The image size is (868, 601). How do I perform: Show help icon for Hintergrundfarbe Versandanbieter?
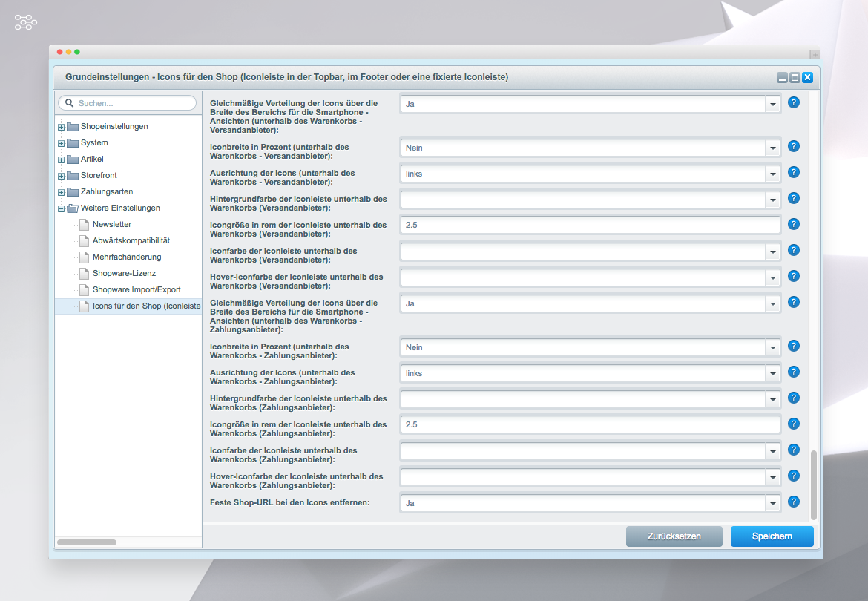point(793,198)
